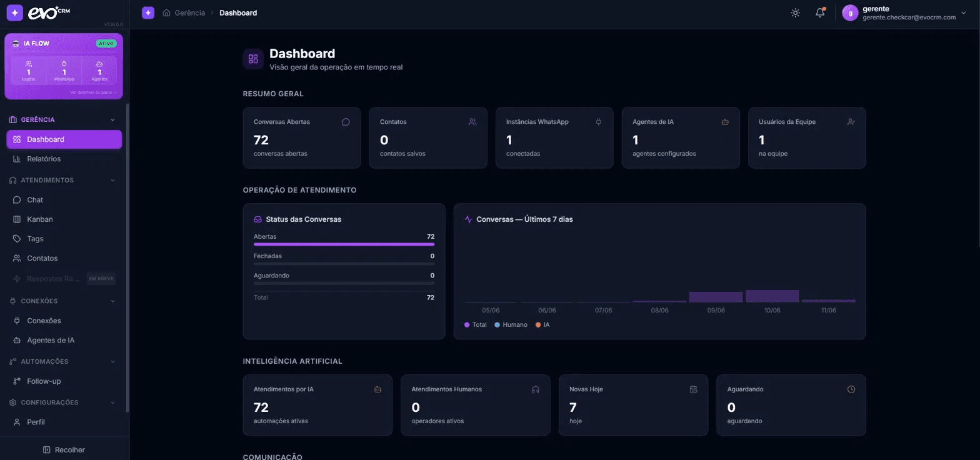Click the home icon in breadcrumb
This screenshot has height=460, width=980.
point(166,12)
